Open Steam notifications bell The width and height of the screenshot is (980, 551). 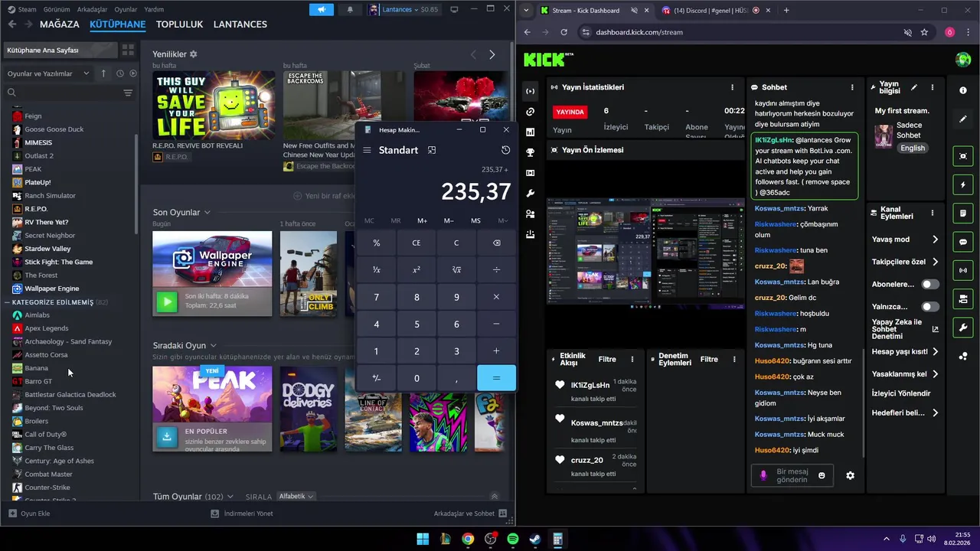350,9
